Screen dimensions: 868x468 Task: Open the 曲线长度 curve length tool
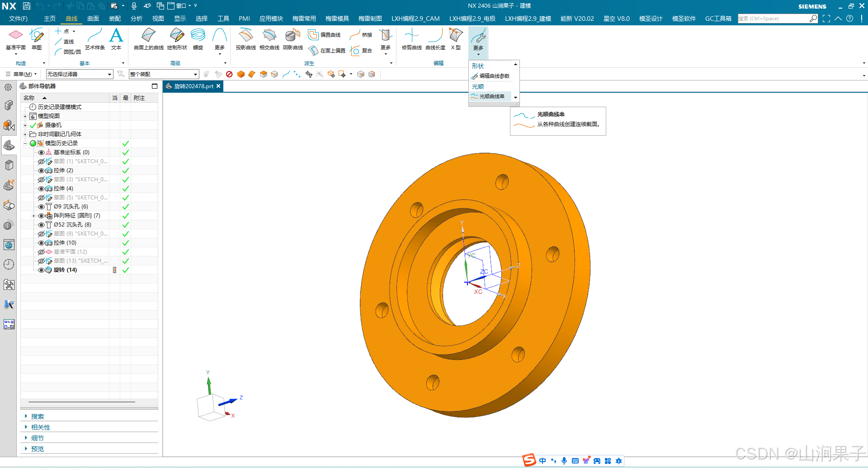tap(435, 39)
